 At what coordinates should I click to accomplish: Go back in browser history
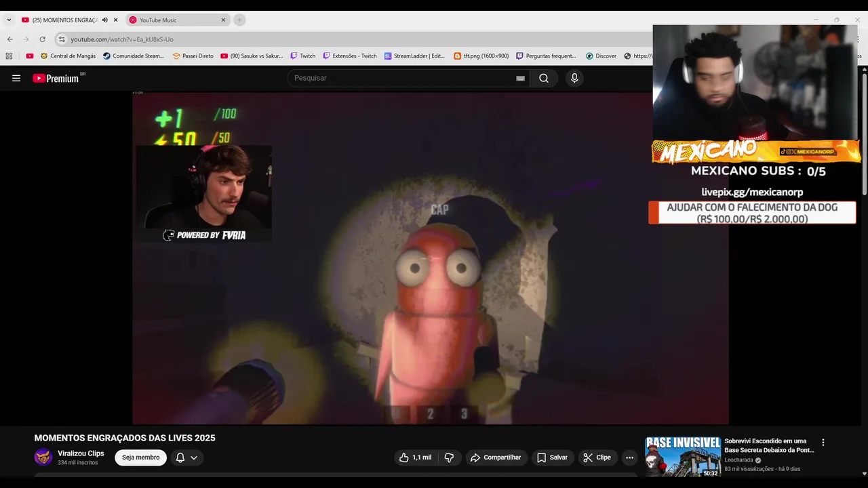9,39
